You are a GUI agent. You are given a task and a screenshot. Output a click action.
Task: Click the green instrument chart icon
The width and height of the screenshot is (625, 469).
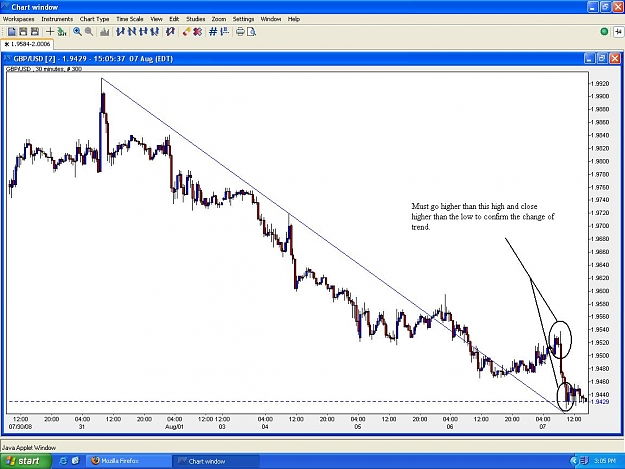coord(61,32)
